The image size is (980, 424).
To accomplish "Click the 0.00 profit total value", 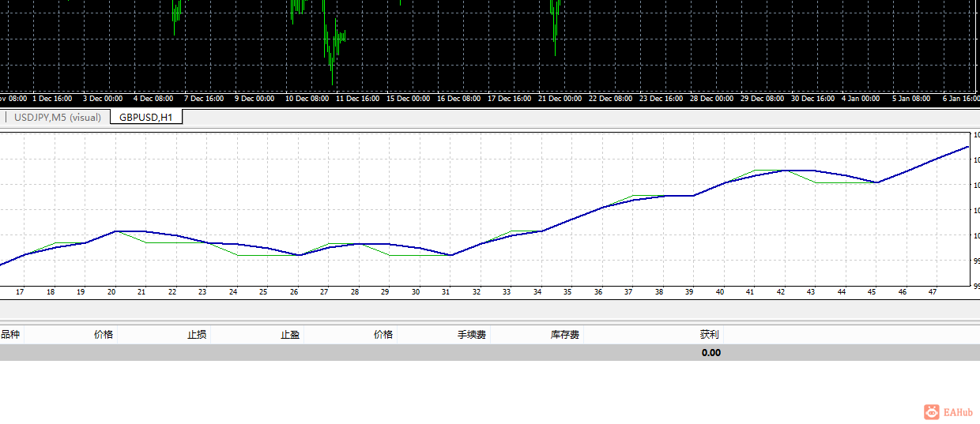I will (711, 353).
